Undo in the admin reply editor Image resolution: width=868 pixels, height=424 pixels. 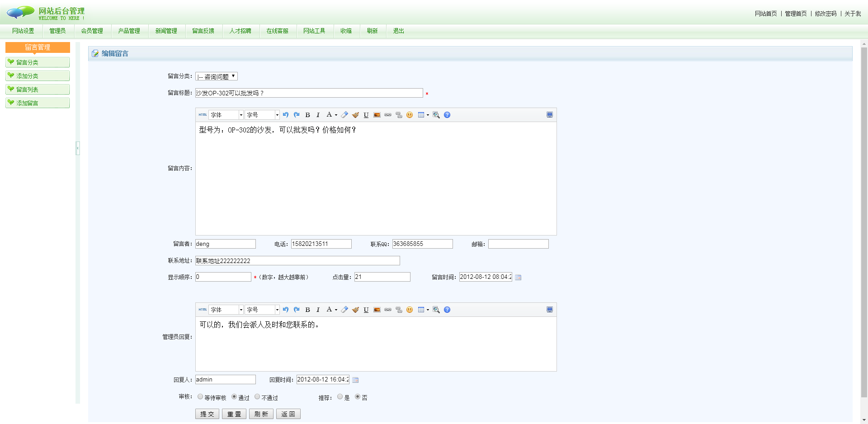(286, 310)
